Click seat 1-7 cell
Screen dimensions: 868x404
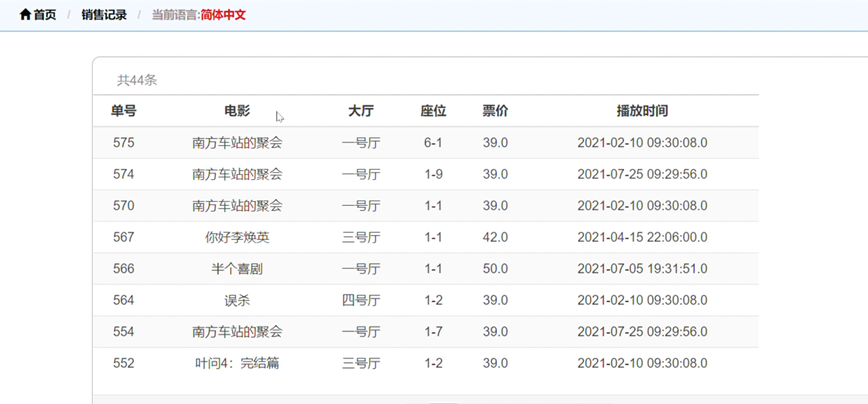tap(433, 332)
